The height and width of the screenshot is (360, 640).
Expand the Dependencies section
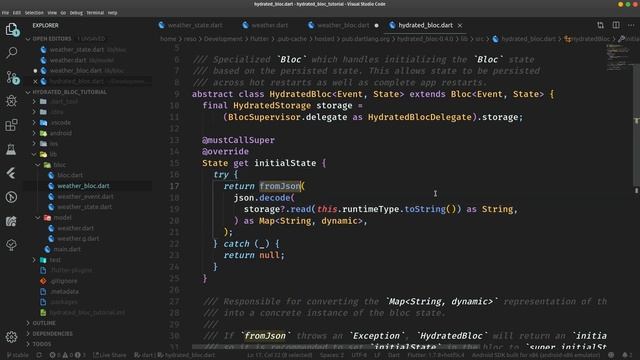tap(52, 334)
